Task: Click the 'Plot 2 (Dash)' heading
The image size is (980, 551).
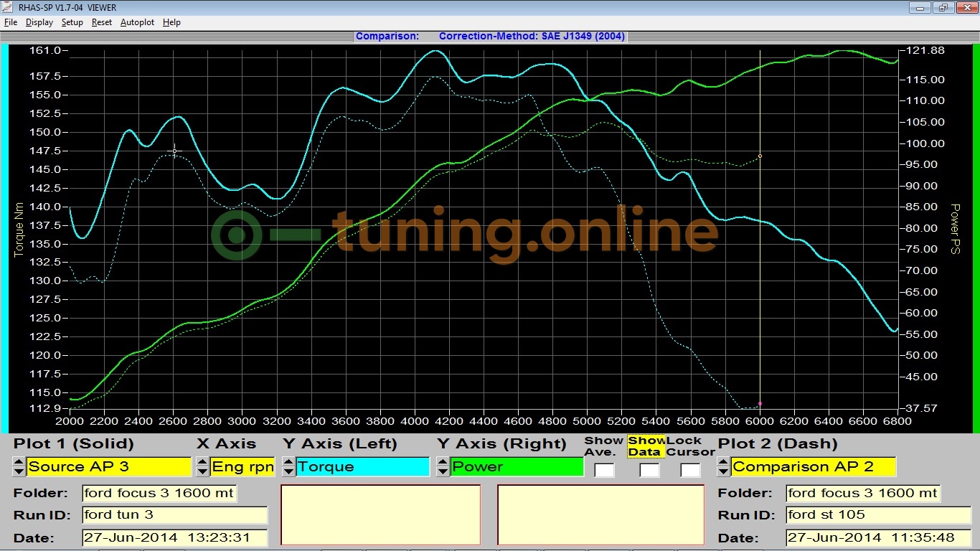Action: click(778, 444)
